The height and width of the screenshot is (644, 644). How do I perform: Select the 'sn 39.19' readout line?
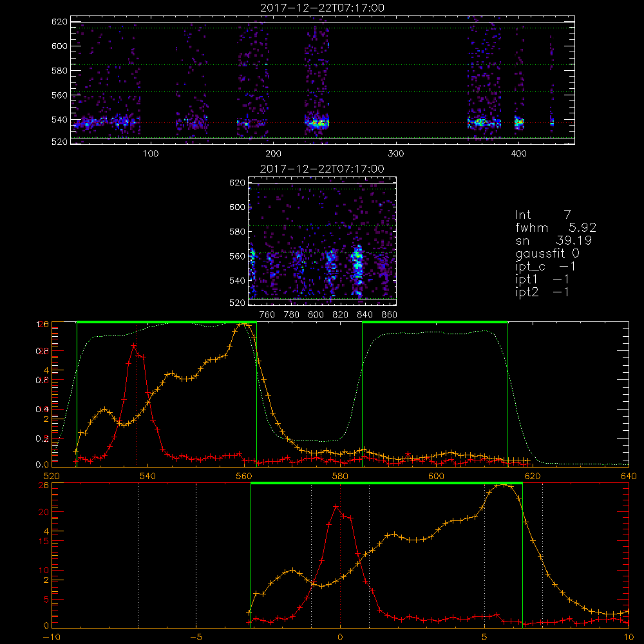coord(553,240)
